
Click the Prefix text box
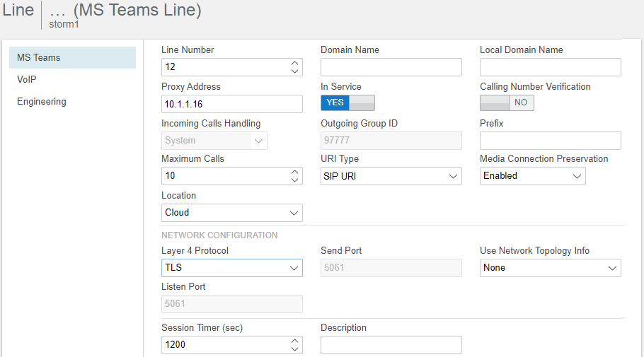[x=551, y=141]
